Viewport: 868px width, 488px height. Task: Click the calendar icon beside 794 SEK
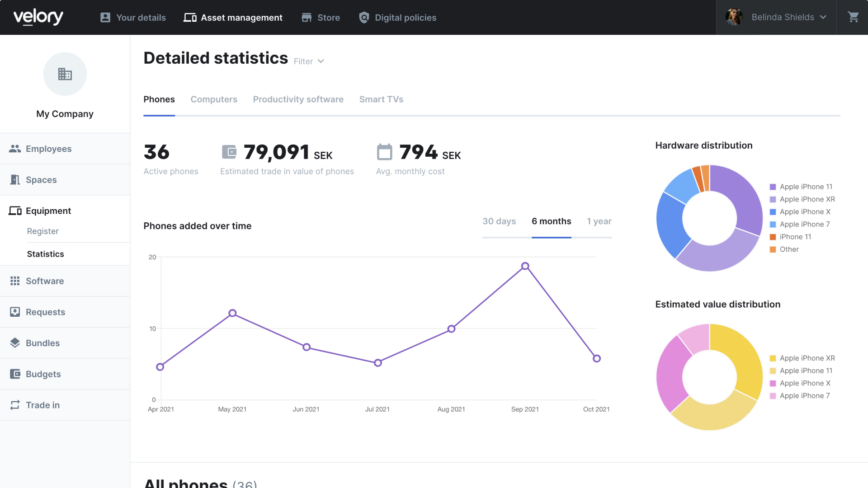tap(384, 152)
